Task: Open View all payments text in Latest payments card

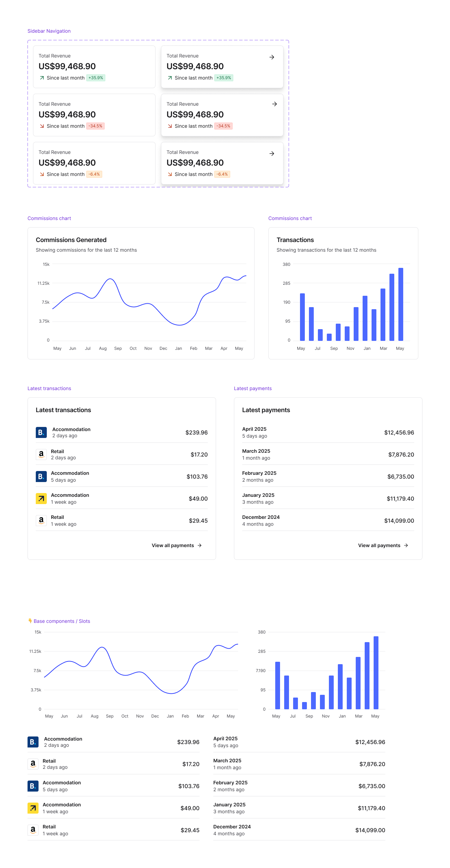Action: pyautogui.click(x=379, y=545)
